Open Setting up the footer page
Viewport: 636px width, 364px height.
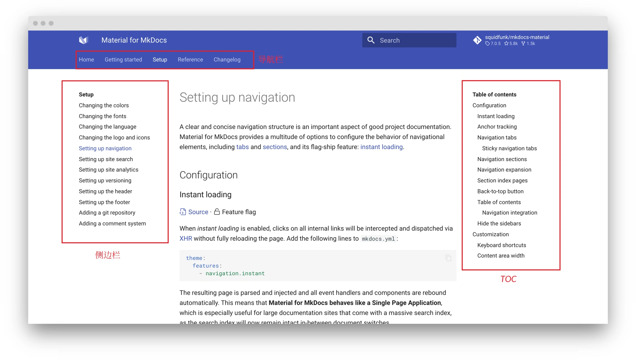[x=104, y=202]
